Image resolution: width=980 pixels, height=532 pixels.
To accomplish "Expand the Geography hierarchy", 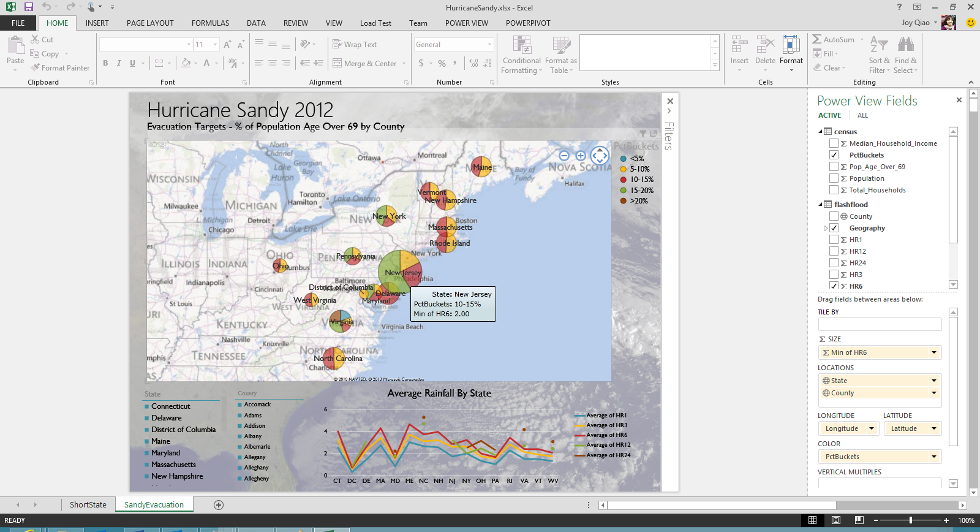I will pyautogui.click(x=826, y=228).
